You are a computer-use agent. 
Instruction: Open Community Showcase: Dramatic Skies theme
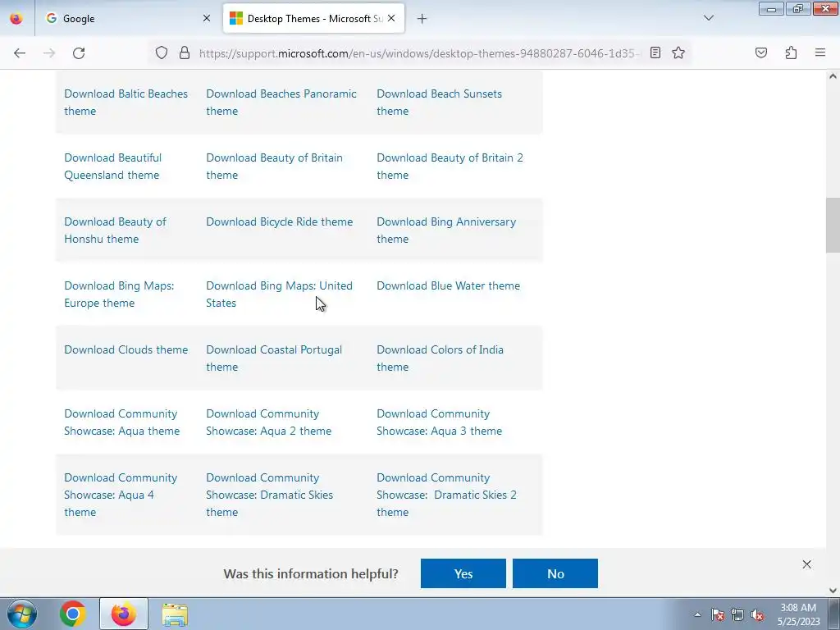coord(269,495)
